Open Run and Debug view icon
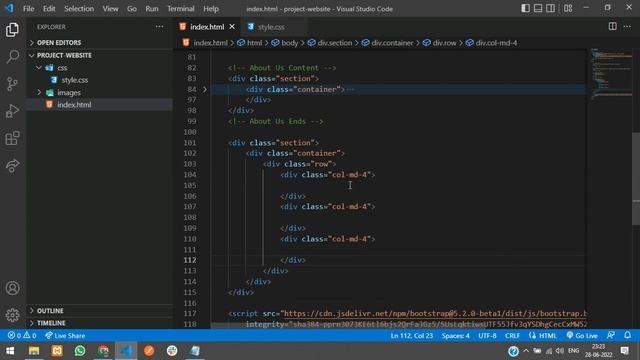The width and height of the screenshot is (640, 360). tap(12, 111)
